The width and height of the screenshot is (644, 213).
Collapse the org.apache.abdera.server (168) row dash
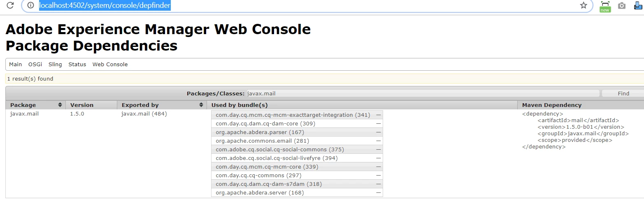coord(378,193)
